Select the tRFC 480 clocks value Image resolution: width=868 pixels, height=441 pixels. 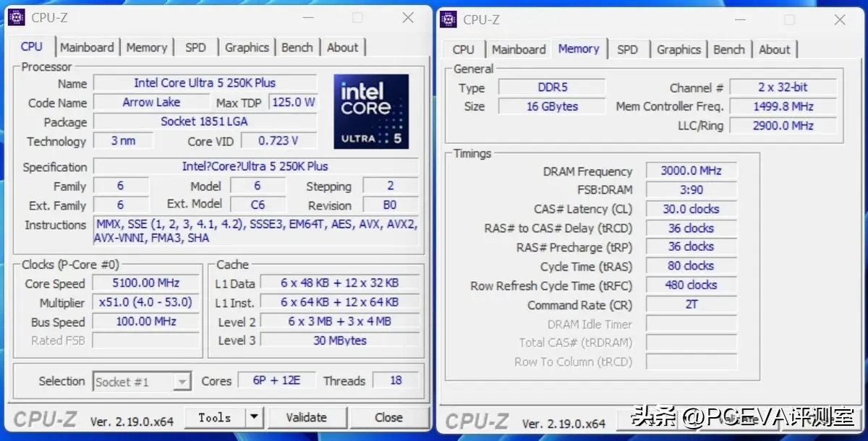pos(691,285)
